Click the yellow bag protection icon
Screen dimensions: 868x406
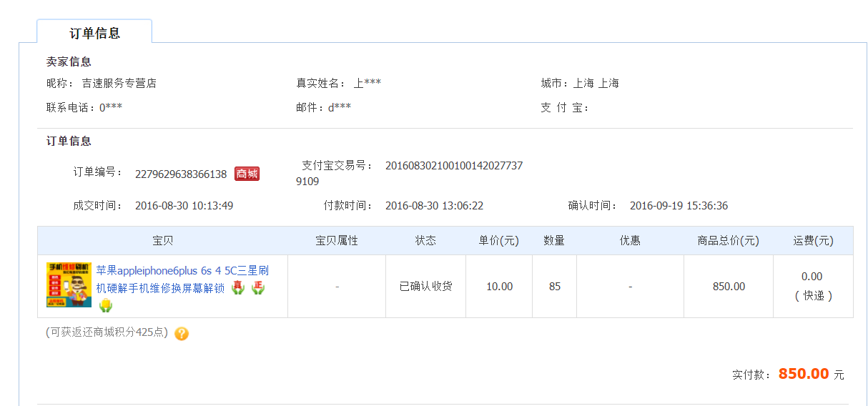point(106,306)
